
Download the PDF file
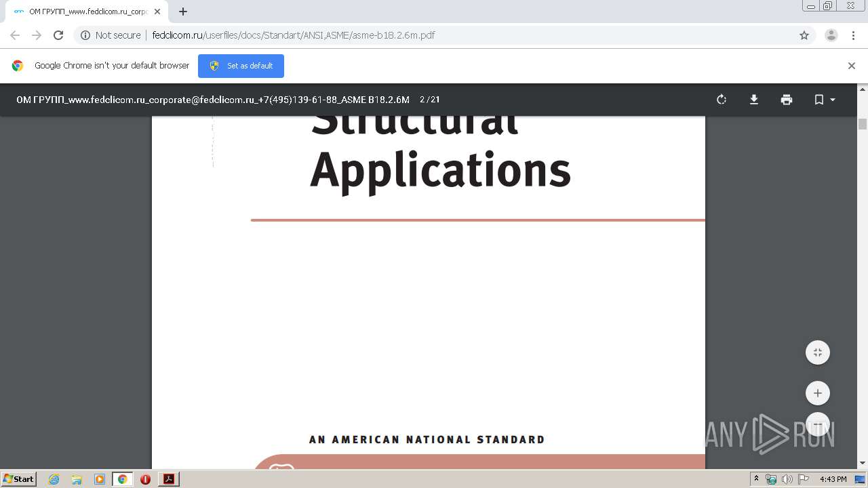click(754, 100)
